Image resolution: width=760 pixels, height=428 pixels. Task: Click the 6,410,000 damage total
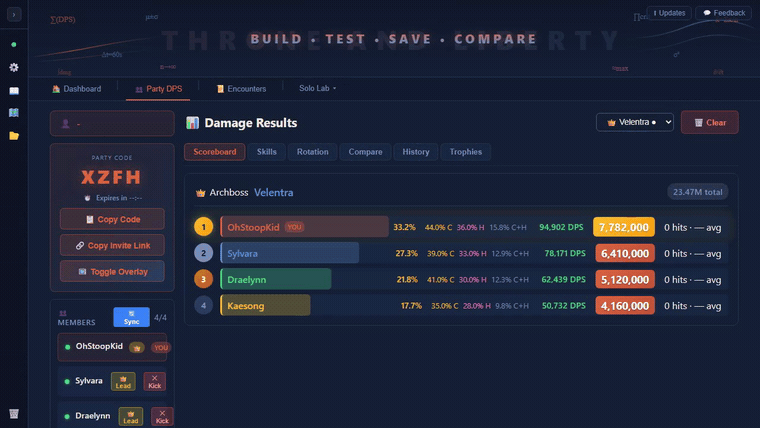click(625, 253)
